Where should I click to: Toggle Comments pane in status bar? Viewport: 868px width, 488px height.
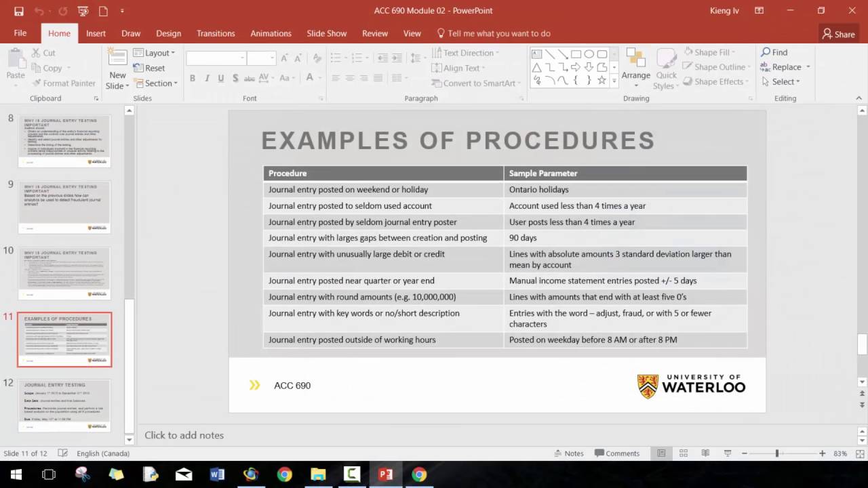(617, 453)
